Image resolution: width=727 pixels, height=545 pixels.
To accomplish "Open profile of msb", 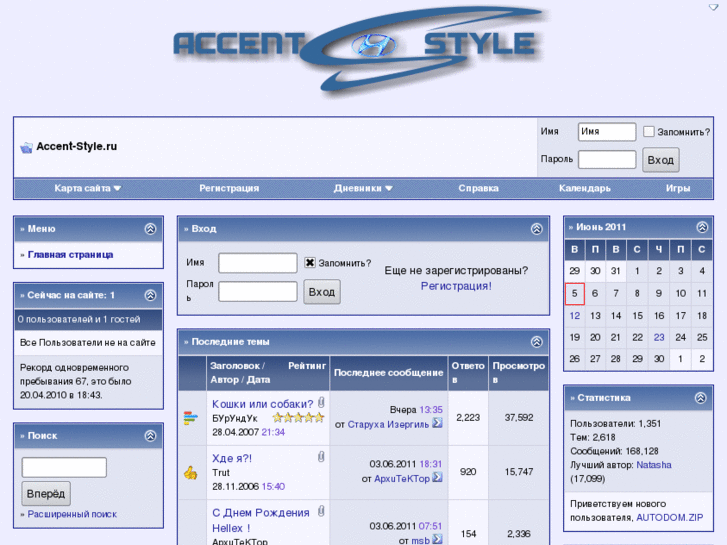I will pos(421,540).
